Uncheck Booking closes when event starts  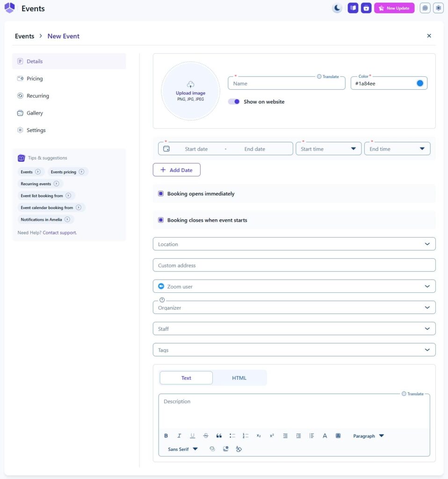point(161,220)
